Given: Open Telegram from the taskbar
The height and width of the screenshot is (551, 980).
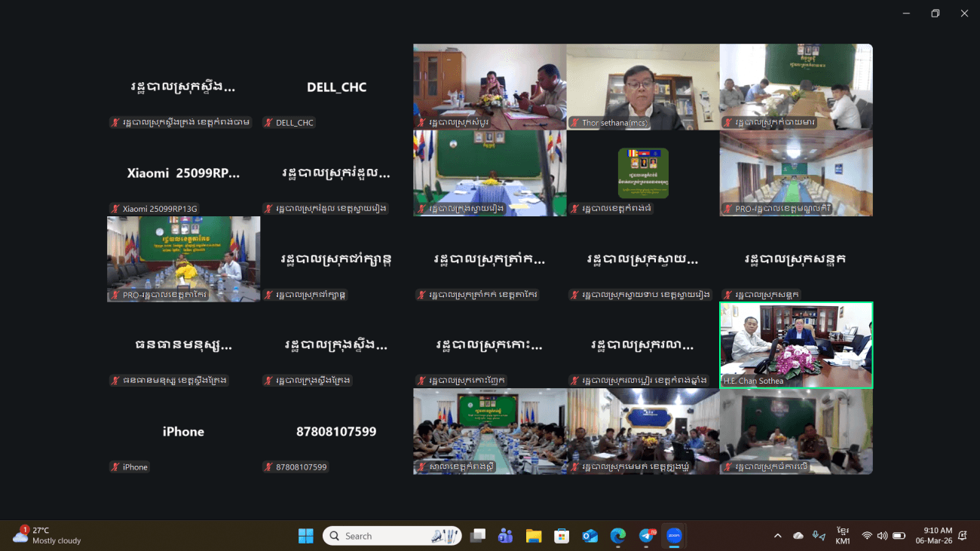Looking at the screenshot, I should (646, 536).
